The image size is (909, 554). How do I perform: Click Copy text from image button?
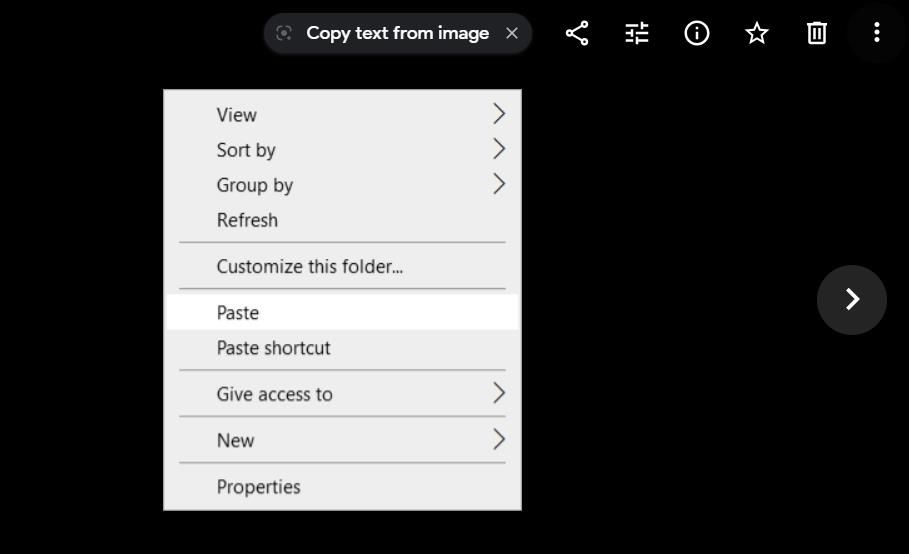(397, 33)
